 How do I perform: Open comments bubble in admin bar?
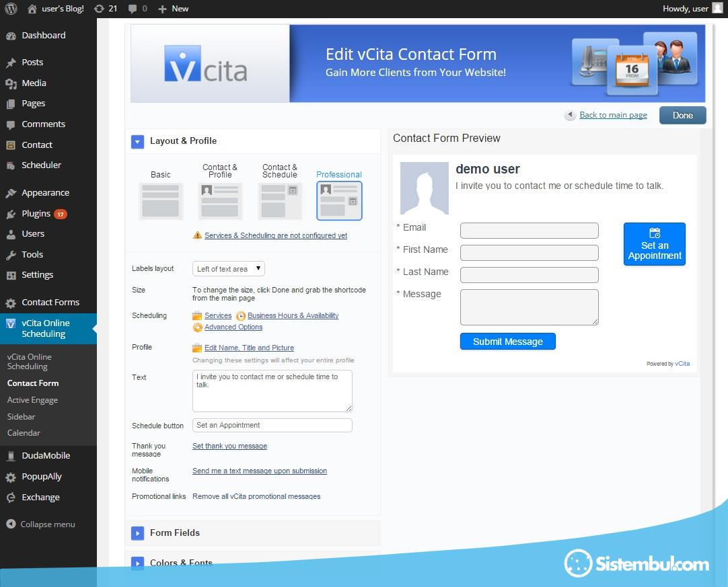(x=133, y=9)
